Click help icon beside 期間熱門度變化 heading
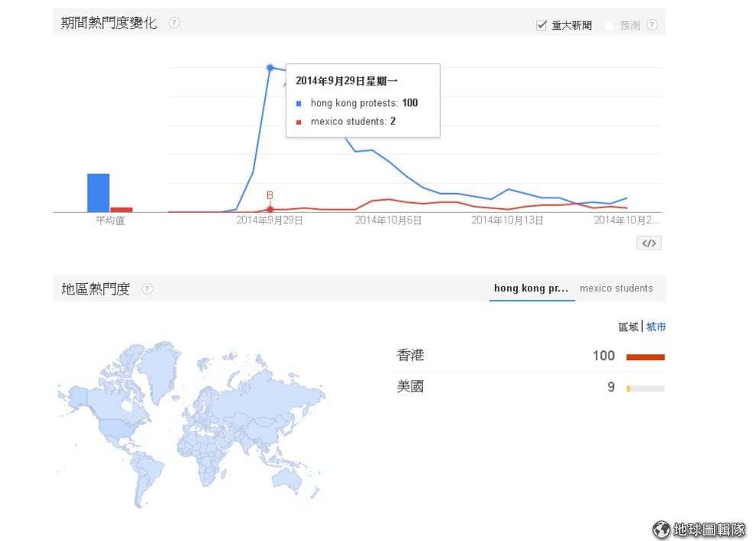The height and width of the screenshot is (541, 756). point(174,23)
